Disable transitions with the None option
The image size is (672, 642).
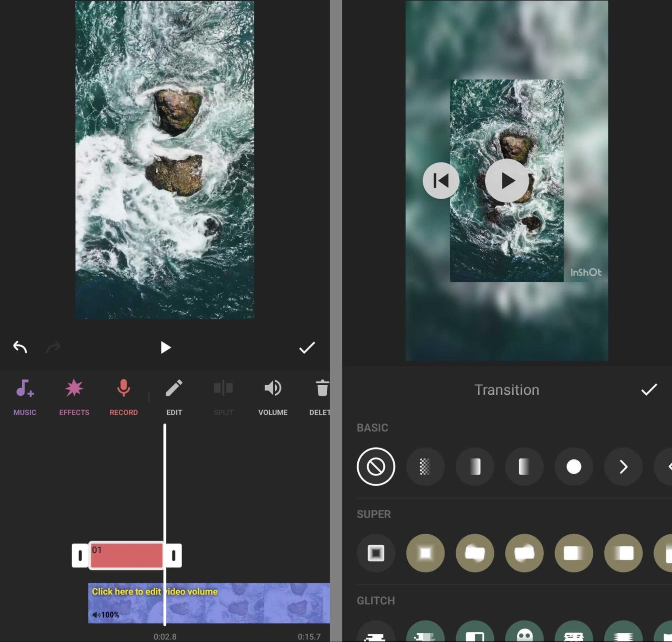click(375, 467)
